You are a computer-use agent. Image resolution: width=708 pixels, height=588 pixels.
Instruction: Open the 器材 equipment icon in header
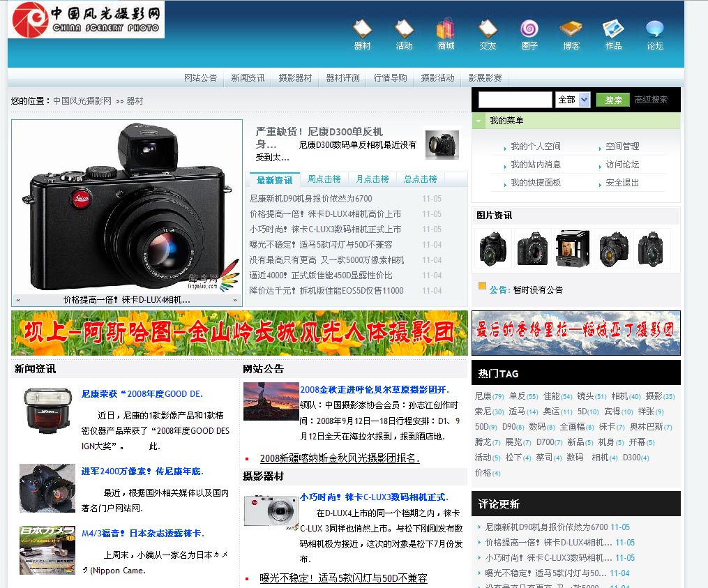(x=362, y=35)
